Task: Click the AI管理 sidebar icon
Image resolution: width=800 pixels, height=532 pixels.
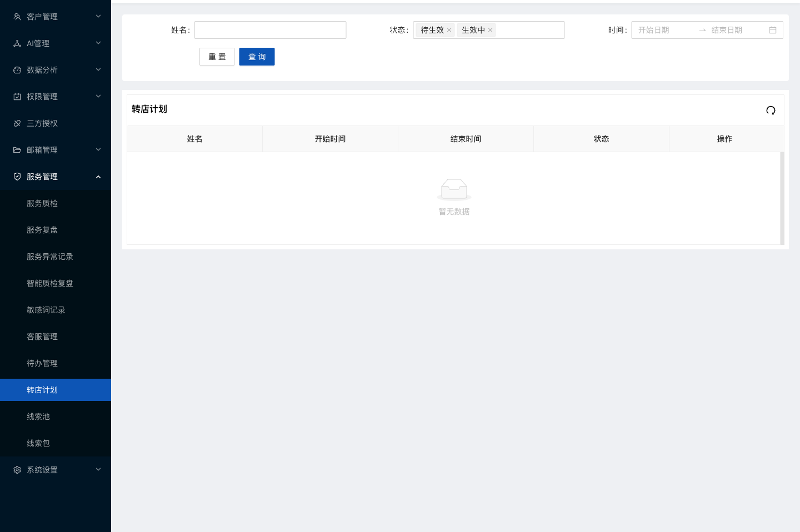Action: pos(17,43)
